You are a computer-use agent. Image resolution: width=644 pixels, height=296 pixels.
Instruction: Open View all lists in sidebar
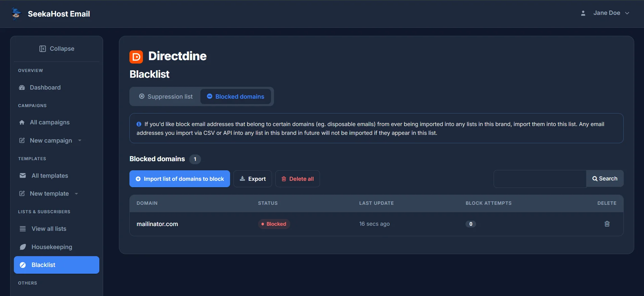pyautogui.click(x=56, y=229)
